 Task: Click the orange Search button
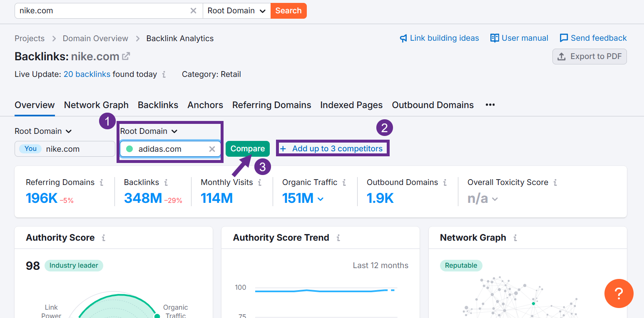(288, 11)
